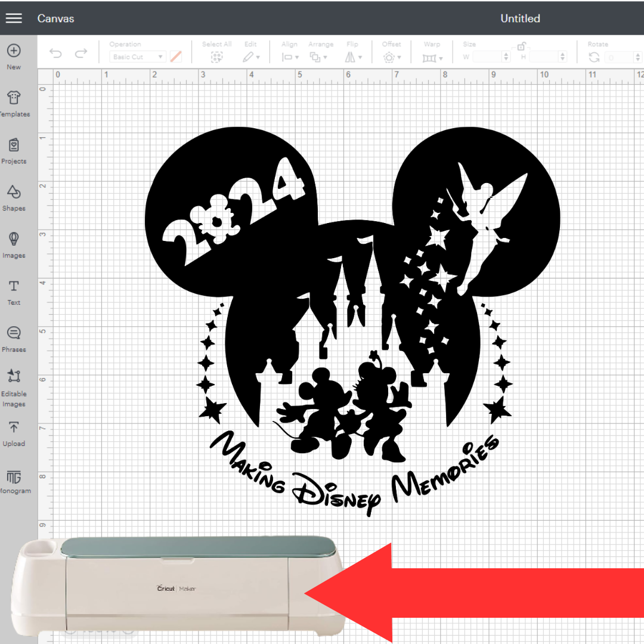Click the Rotate icon
Screen dimensions: 644x644
[594, 57]
